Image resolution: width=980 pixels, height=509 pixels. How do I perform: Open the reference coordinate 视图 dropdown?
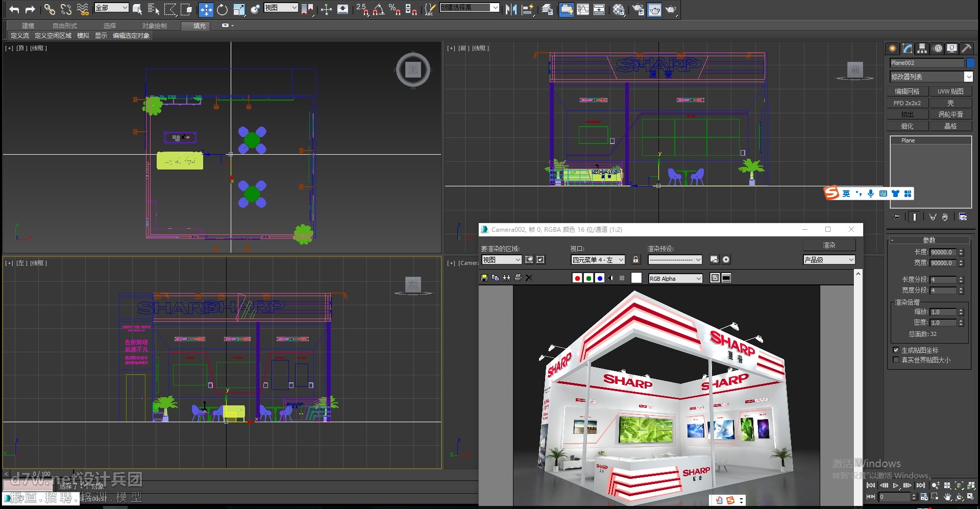pos(281,8)
